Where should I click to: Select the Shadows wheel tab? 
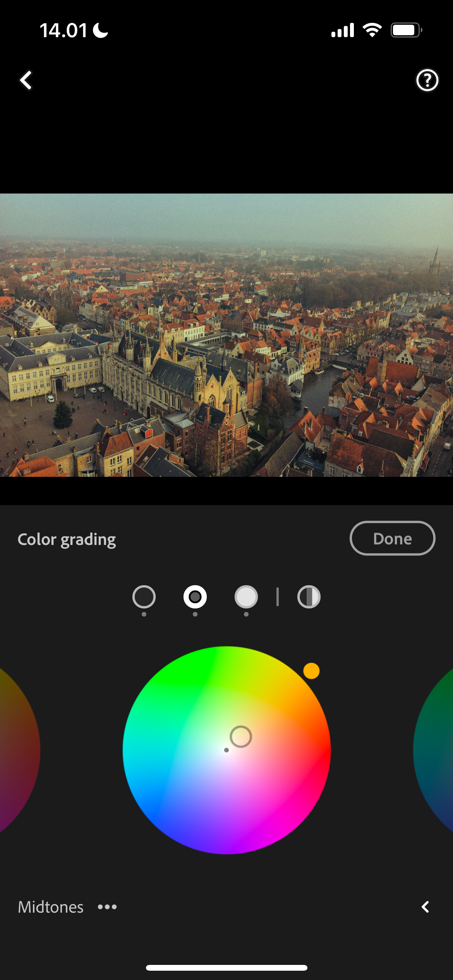(x=144, y=597)
